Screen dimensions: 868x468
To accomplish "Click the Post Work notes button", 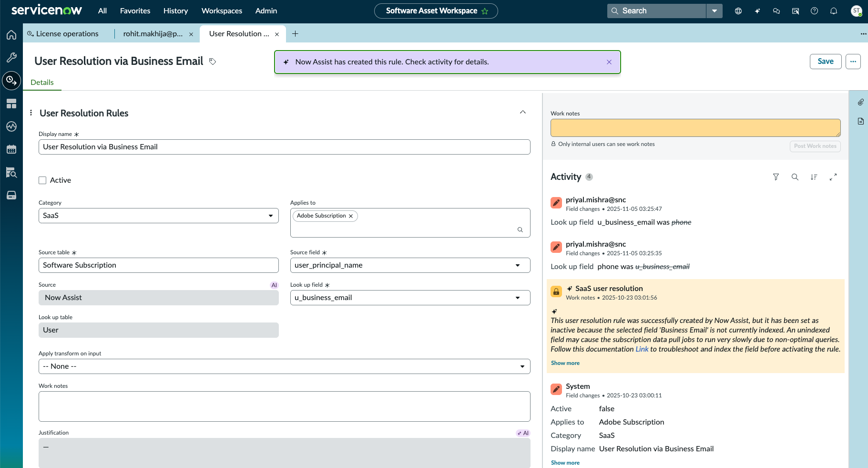I will click(x=815, y=146).
